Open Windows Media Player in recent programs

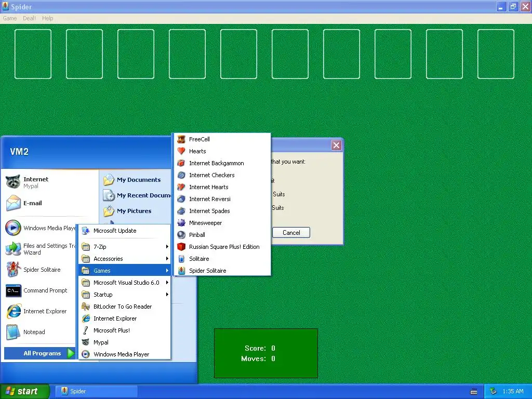tap(40, 228)
